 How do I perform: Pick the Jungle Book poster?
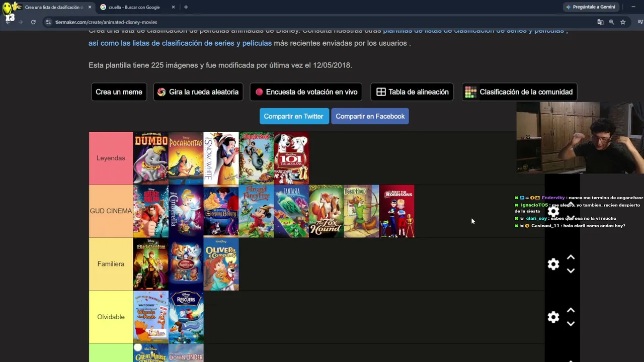tap(256, 158)
